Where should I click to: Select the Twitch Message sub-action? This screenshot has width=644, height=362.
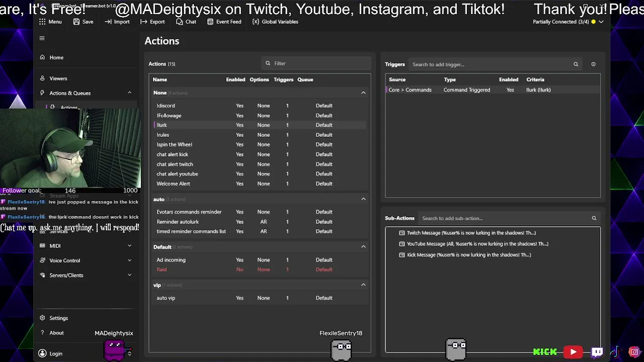467,233
